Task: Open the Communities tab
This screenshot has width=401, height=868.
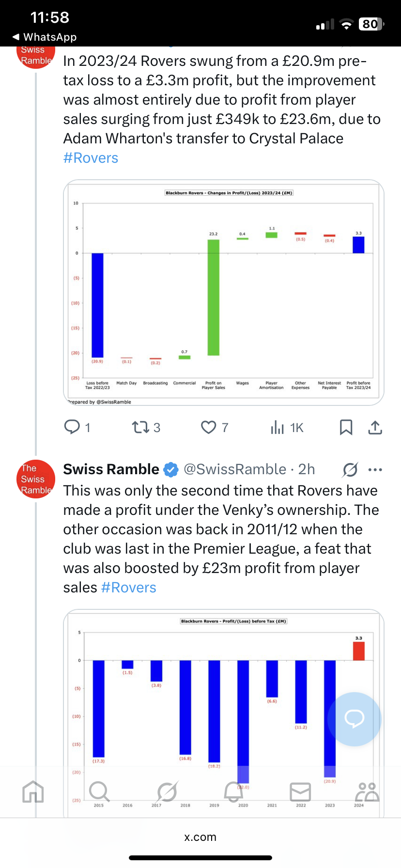Action: tap(367, 792)
